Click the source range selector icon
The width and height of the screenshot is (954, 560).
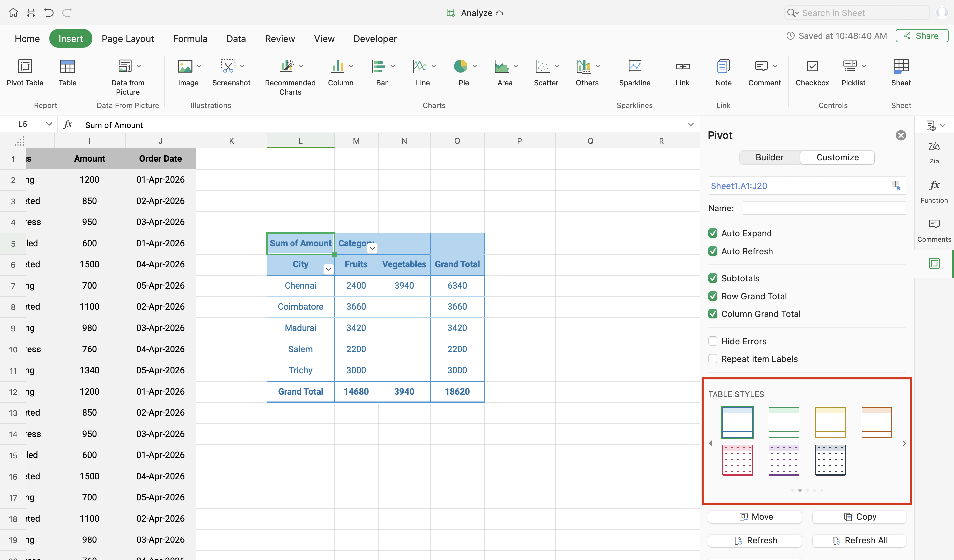point(896,185)
